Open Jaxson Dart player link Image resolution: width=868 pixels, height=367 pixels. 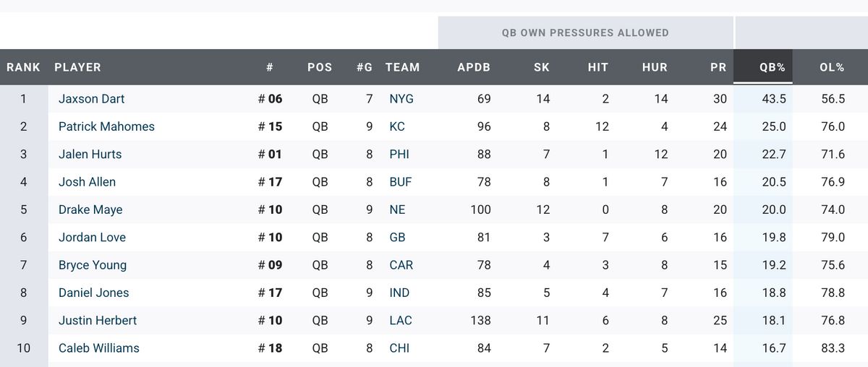pyautogui.click(x=91, y=99)
